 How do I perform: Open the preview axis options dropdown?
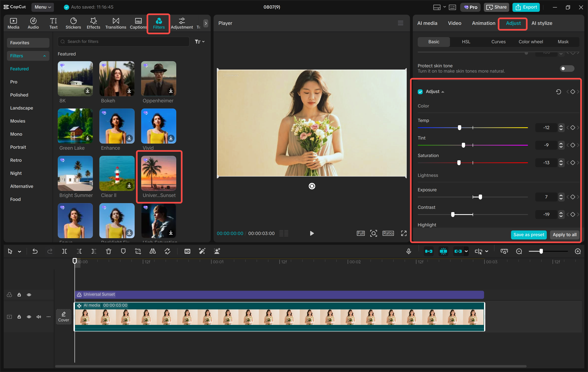click(487, 251)
